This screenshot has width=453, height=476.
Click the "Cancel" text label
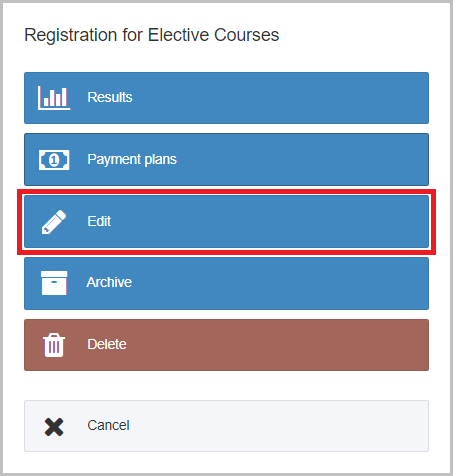(x=108, y=425)
